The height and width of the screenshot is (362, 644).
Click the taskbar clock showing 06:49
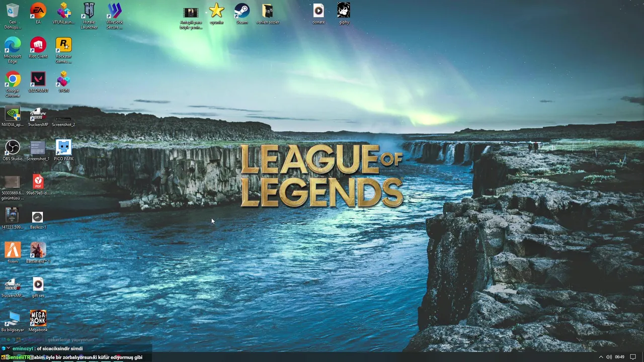coord(619,357)
